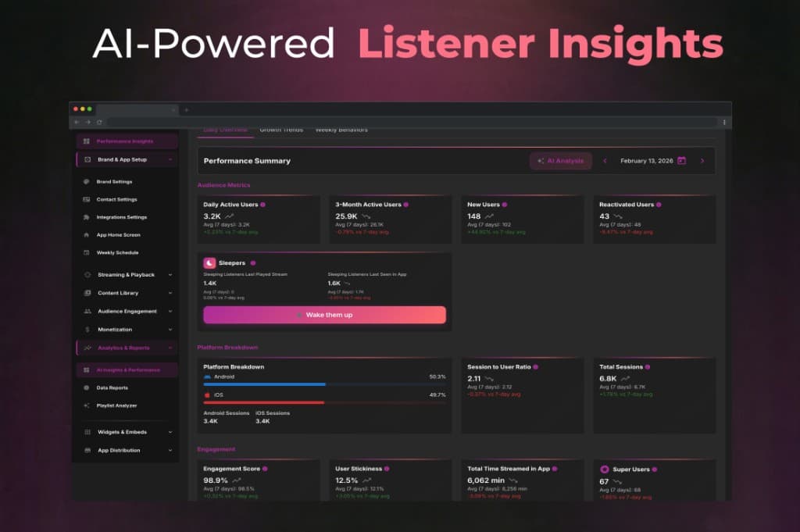Click New Users info dot
This screenshot has width=800, height=532.
click(505, 205)
